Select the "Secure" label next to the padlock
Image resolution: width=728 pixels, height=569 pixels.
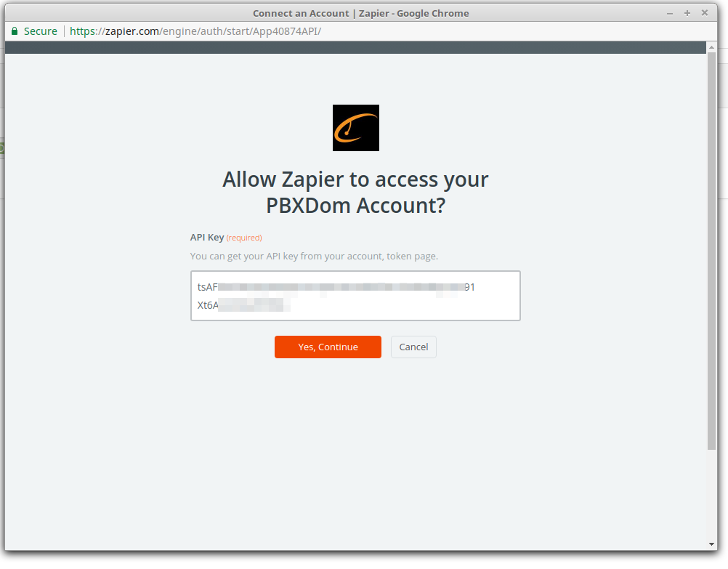pyautogui.click(x=40, y=31)
